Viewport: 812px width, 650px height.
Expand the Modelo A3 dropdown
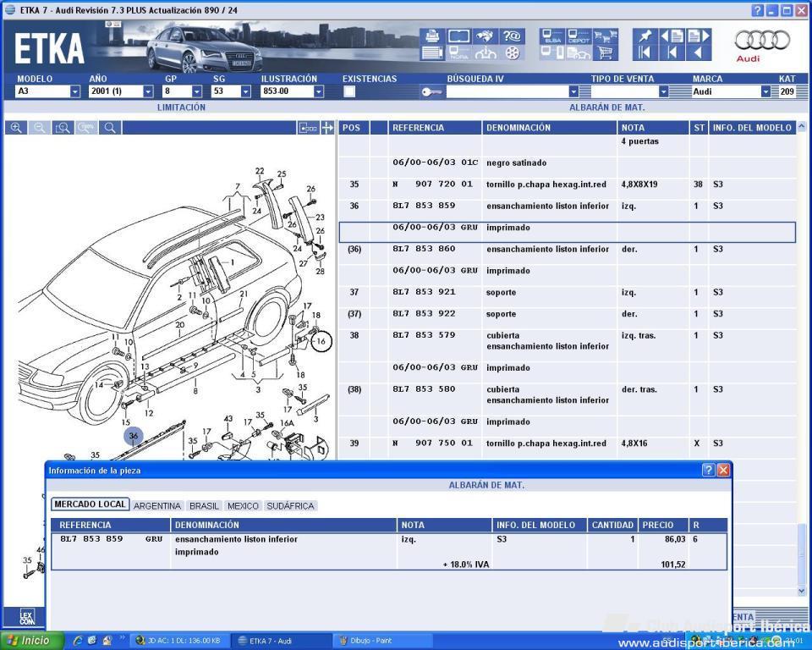(x=74, y=91)
